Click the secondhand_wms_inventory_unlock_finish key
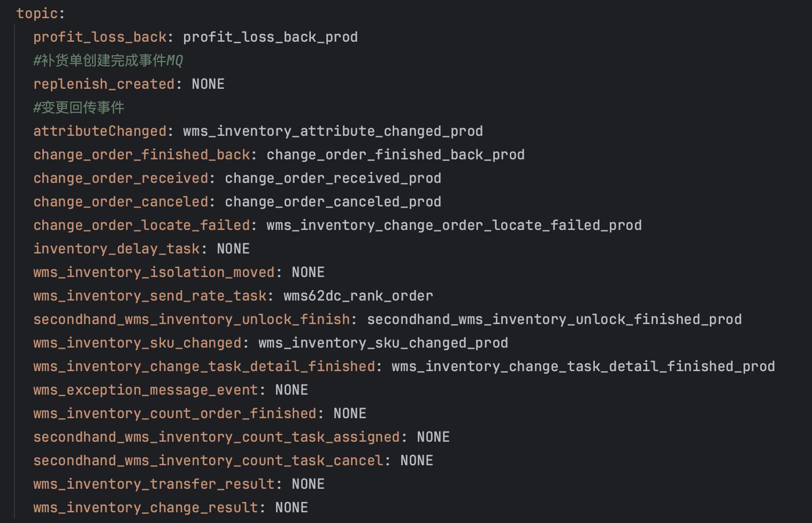This screenshot has height=523, width=812. (191, 319)
